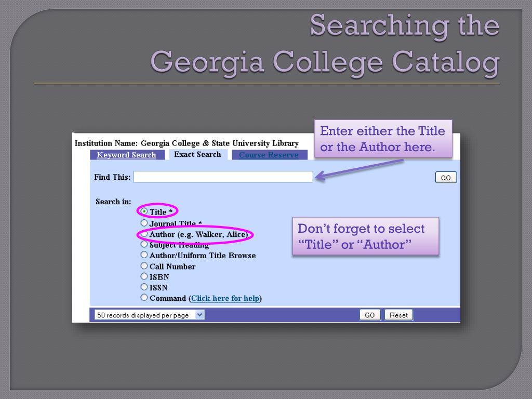
Task: Click the GO button beside Find This
Action: click(x=446, y=178)
